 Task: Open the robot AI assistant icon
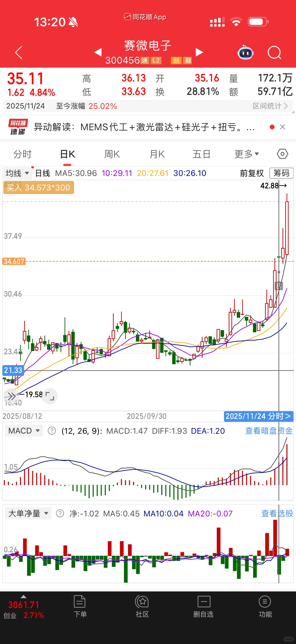tap(245, 52)
